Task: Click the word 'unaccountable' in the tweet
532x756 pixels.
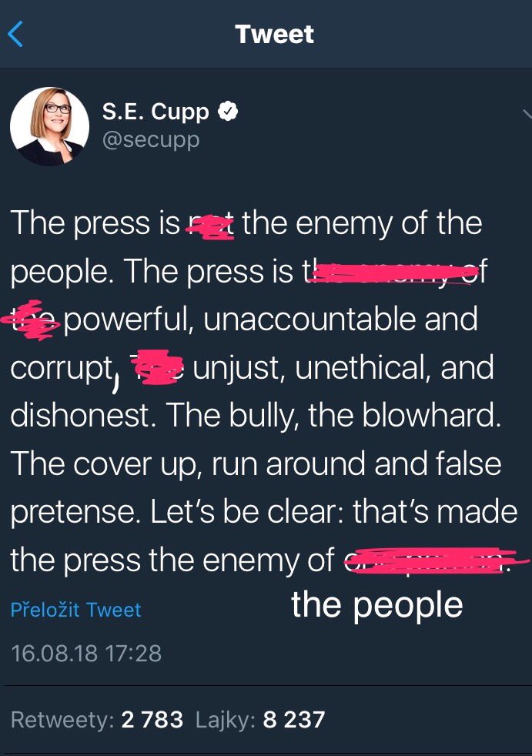Action: pos(309,319)
